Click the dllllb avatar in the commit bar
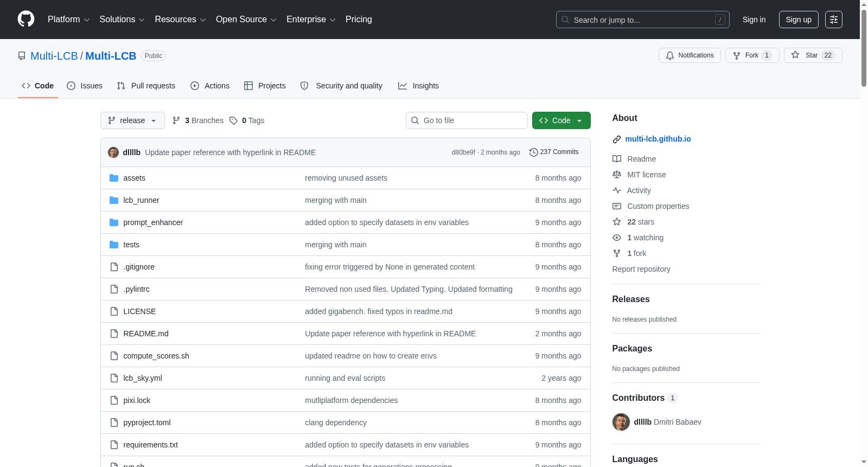Screen dimensions: 868x467 (x=113, y=152)
